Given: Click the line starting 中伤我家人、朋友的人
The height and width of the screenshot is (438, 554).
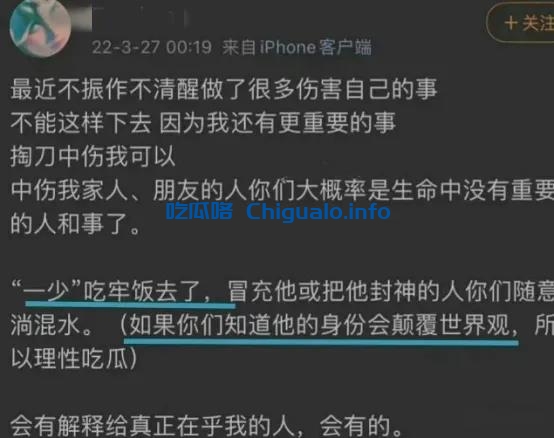Looking at the screenshot, I should [282, 191].
